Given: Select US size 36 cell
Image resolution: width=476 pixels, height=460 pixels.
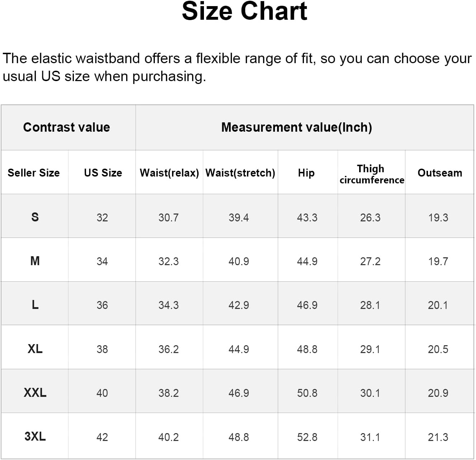Looking at the screenshot, I should [x=102, y=305].
